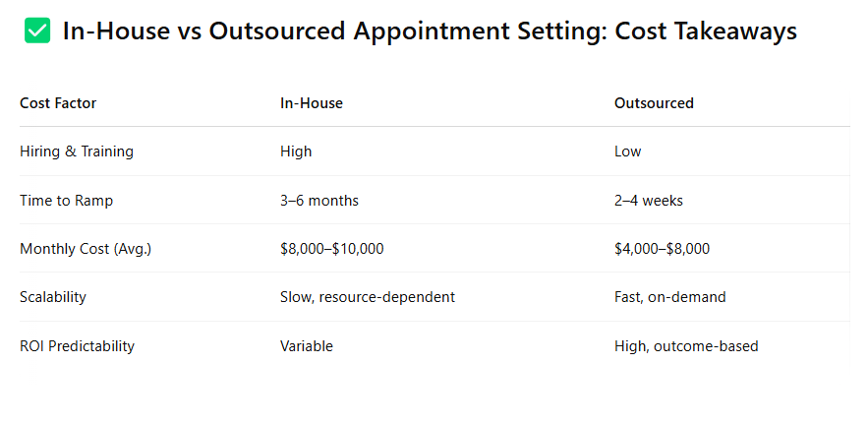Select the 'Hiring & Training' row label
The height and width of the screenshot is (424, 868).
77,151
